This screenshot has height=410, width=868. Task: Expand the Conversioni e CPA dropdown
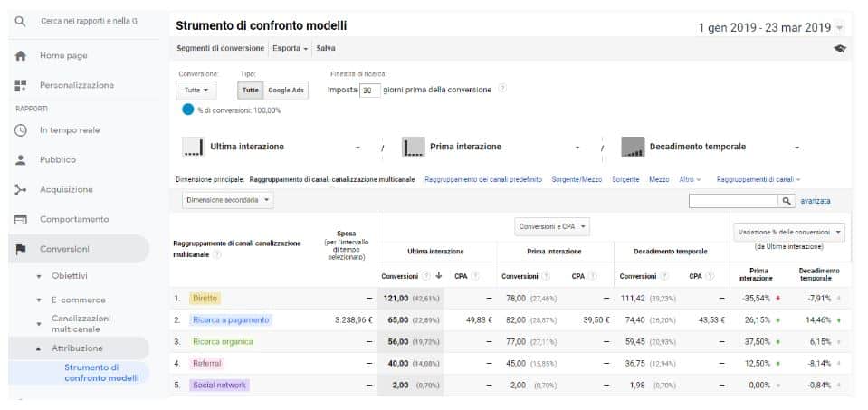(x=553, y=226)
